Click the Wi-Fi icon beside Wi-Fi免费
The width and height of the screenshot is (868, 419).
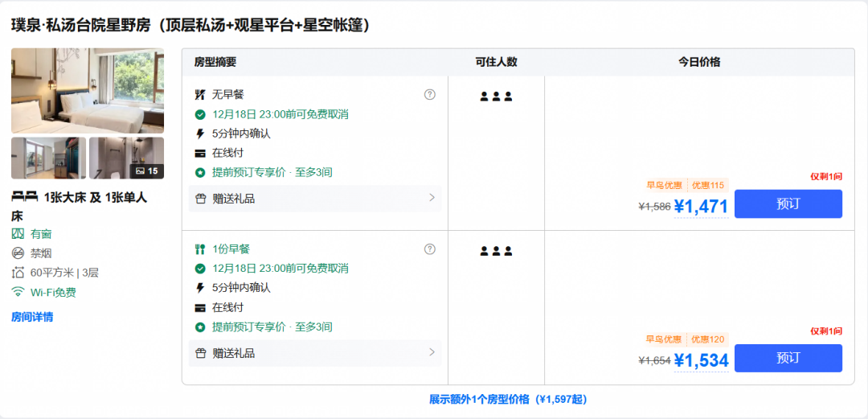[x=18, y=291]
